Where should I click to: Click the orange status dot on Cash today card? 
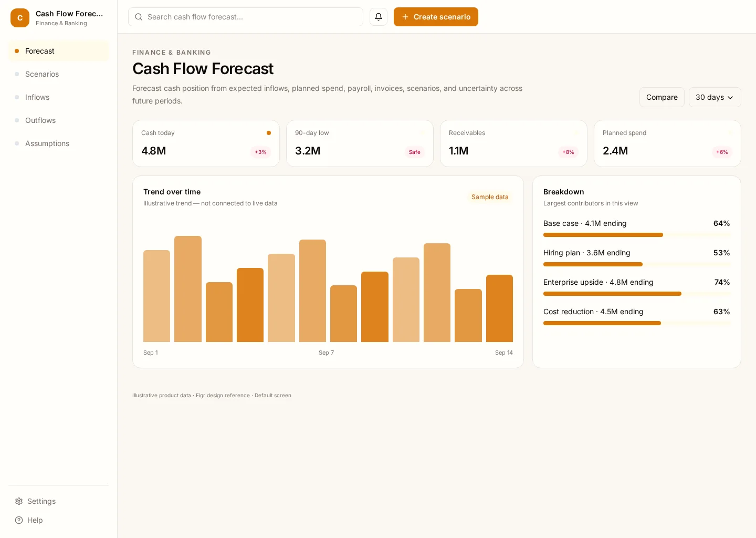(269, 133)
